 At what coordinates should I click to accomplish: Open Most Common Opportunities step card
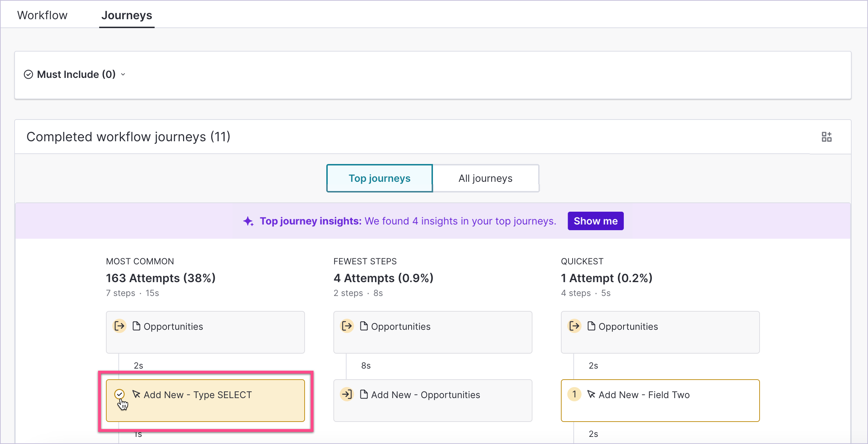tap(205, 332)
